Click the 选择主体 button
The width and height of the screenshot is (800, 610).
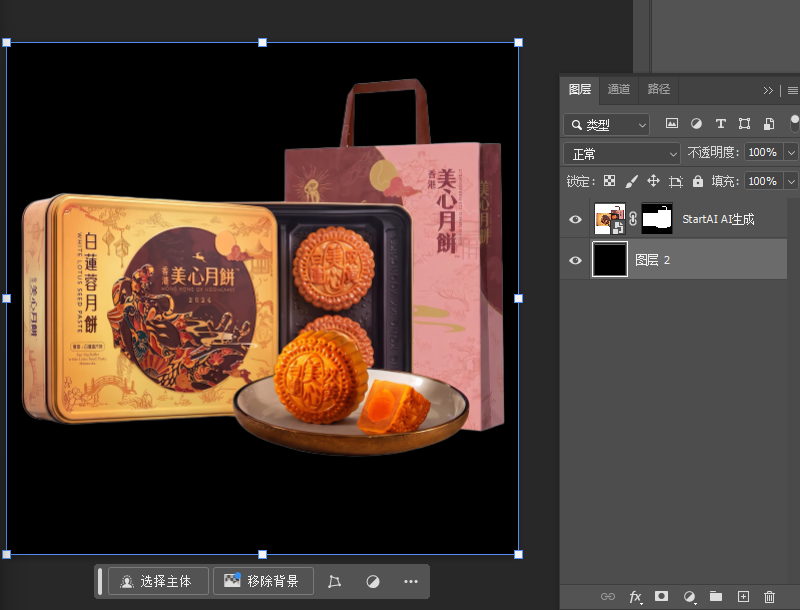(158, 581)
